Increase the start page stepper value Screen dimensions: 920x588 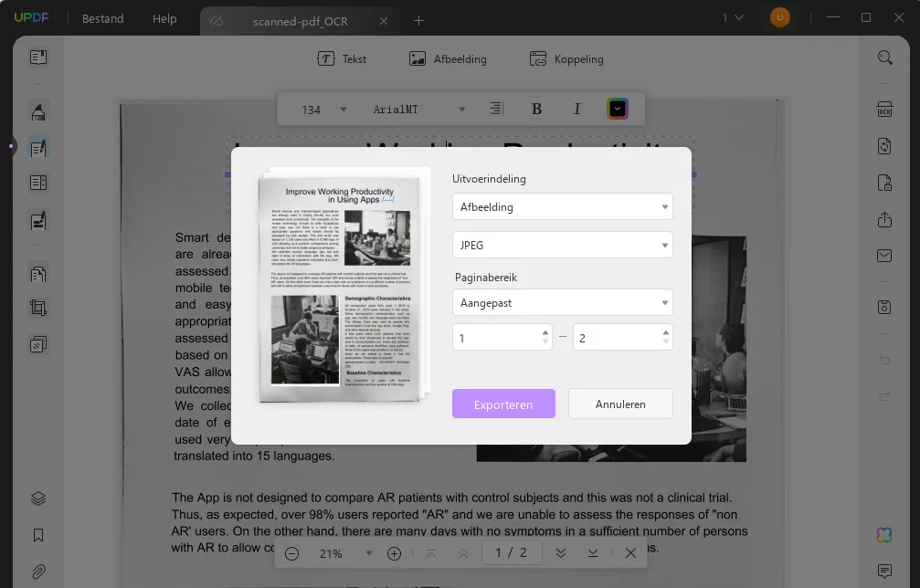545,333
